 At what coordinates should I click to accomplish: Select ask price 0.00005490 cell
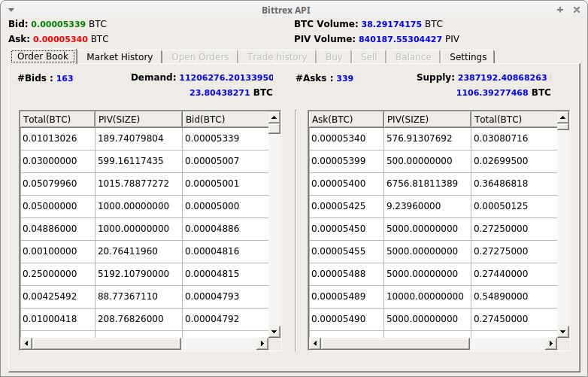(x=346, y=318)
